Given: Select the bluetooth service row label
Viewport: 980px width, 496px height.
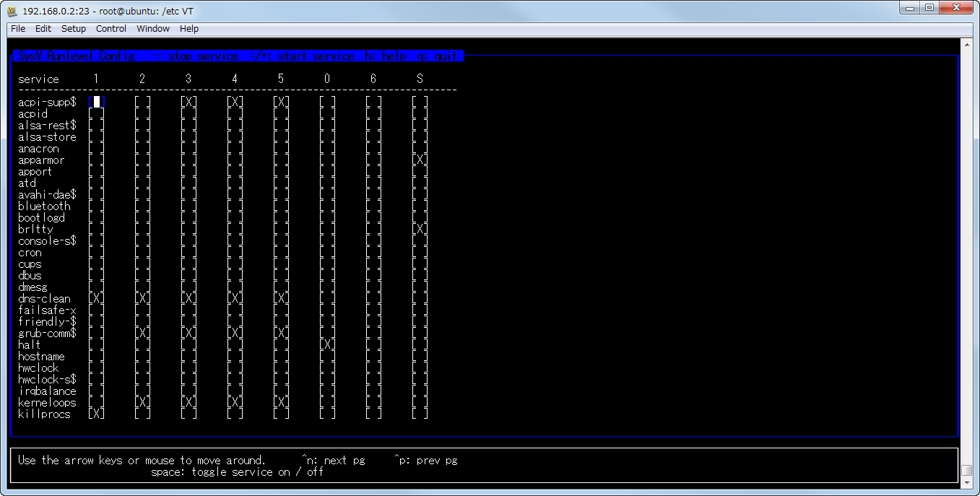Looking at the screenshot, I should (x=44, y=206).
